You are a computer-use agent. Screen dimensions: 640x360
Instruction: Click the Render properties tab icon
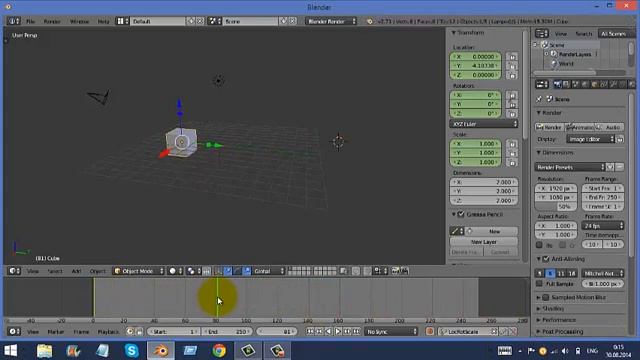[557, 84]
